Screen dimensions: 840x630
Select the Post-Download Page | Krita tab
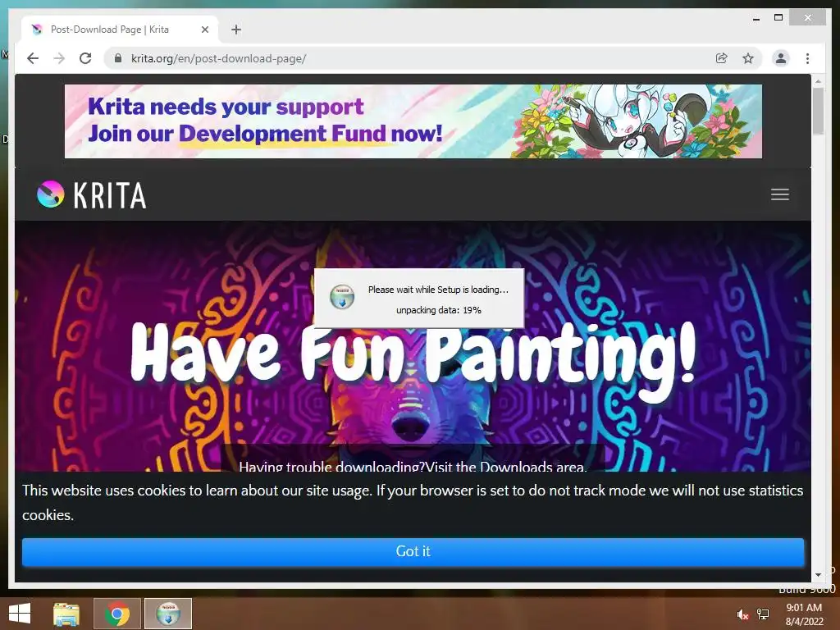click(x=120, y=30)
